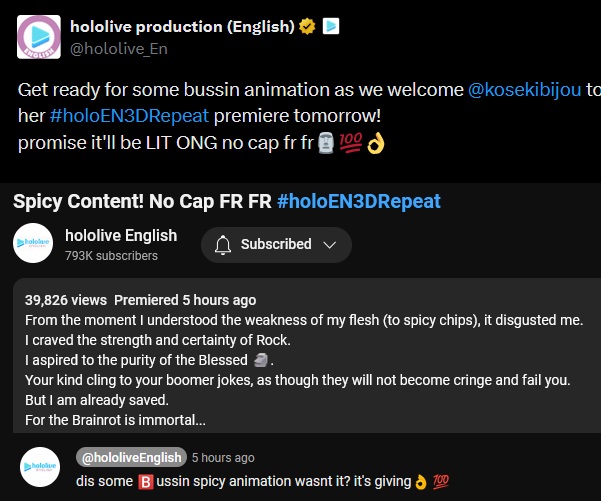Click the red B emoji in the comment
The image size is (601, 501).
pyautogui.click(x=146, y=482)
